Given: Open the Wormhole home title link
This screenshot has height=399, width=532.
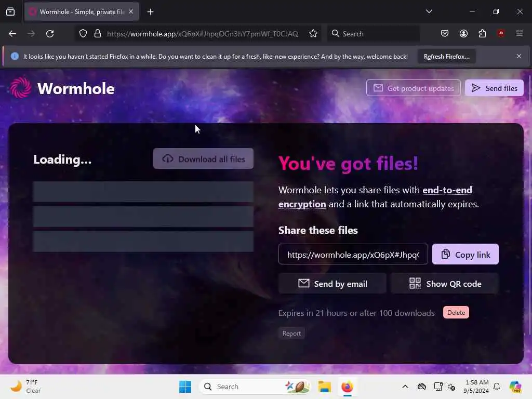Looking at the screenshot, I should [x=76, y=88].
